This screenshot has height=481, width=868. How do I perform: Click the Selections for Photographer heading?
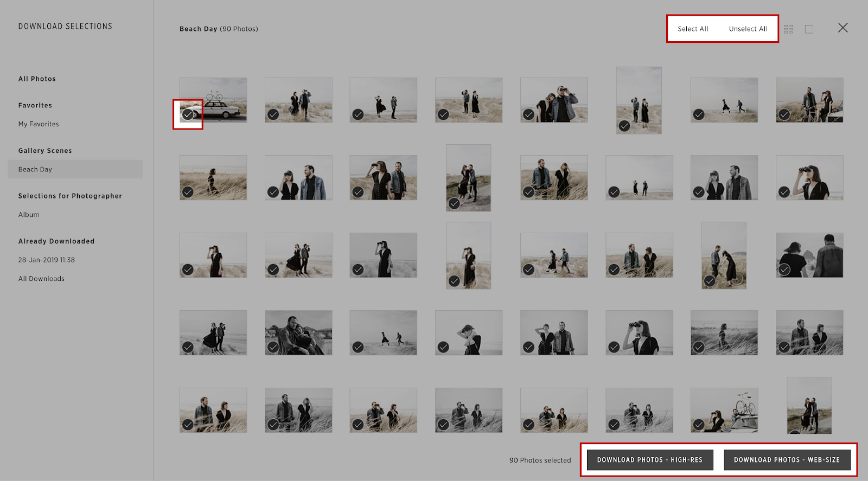(70, 196)
